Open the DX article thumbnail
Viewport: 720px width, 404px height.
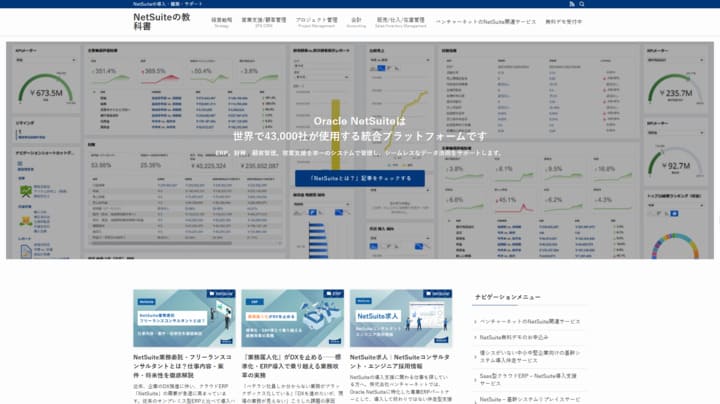292,318
